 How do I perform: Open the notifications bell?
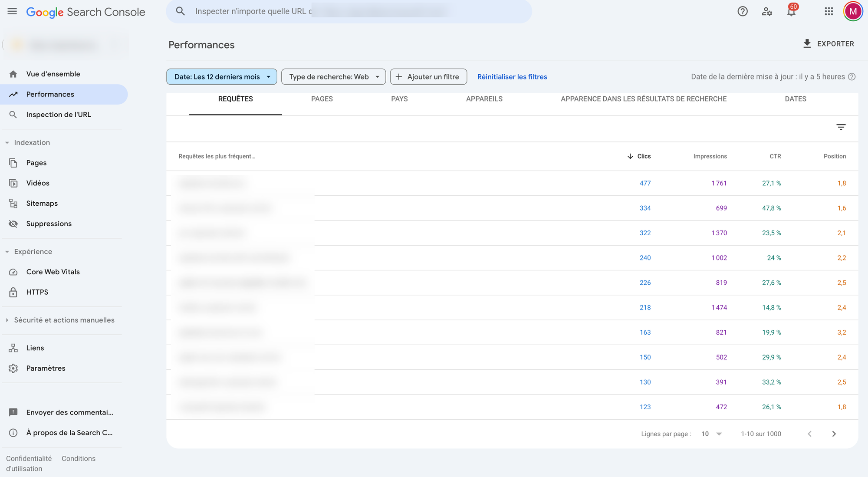tap(791, 12)
